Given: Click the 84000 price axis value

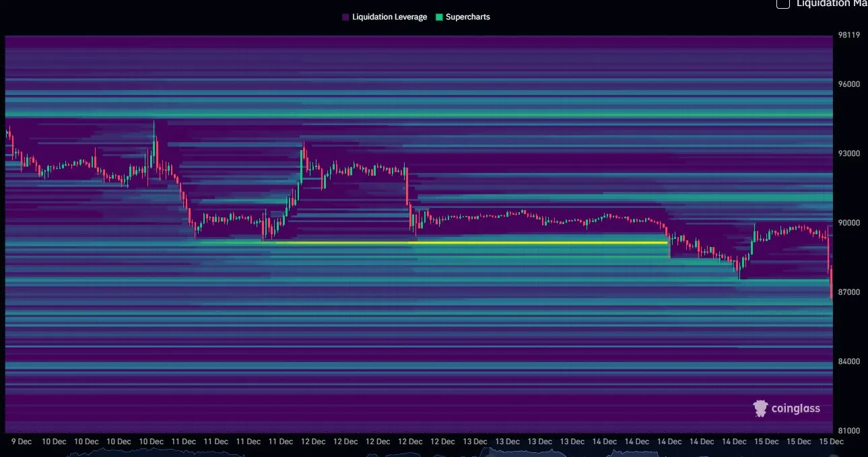Looking at the screenshot, I should [848, 361].
